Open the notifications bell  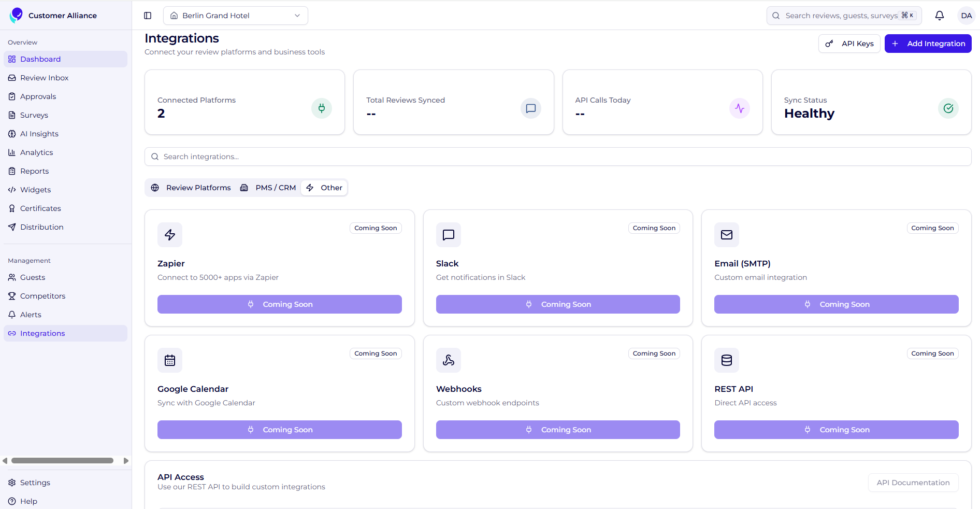(940, 16)
